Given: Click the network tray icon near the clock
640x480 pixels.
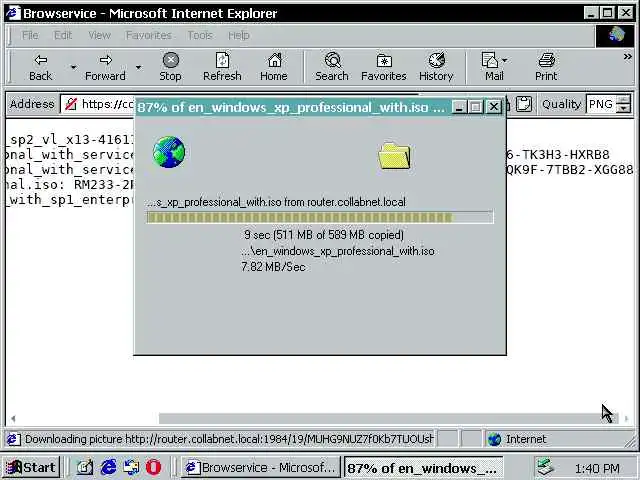Looking at the screenshot, I should tap(545, 467).
